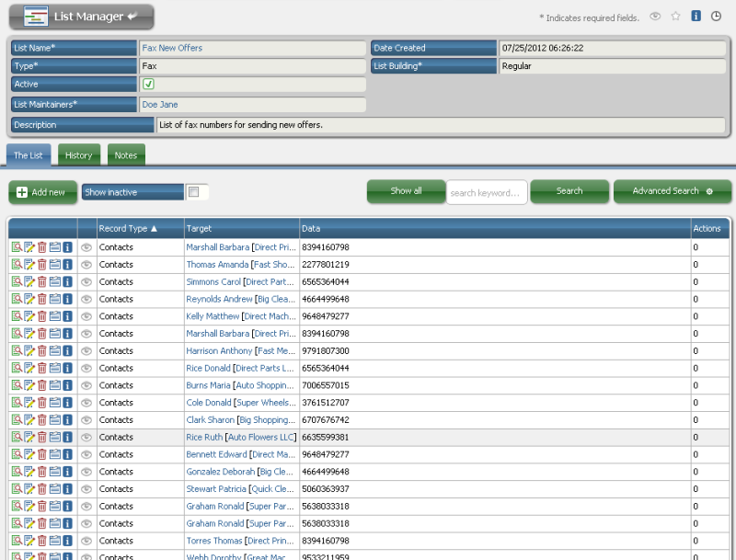Open the Notes tab
The image size is (736, 560).
pos(126,155)
